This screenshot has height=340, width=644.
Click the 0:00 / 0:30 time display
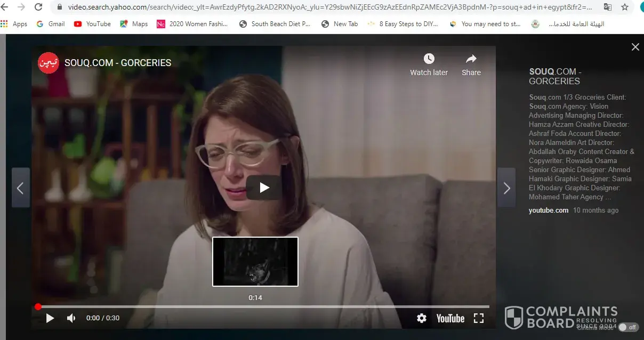tap(103, 318)
